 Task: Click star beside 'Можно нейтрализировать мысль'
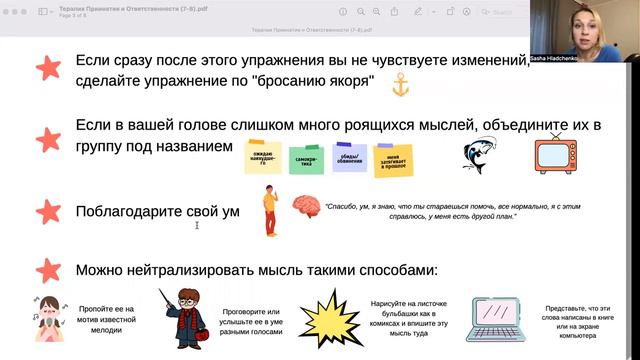tap(49, 270)
